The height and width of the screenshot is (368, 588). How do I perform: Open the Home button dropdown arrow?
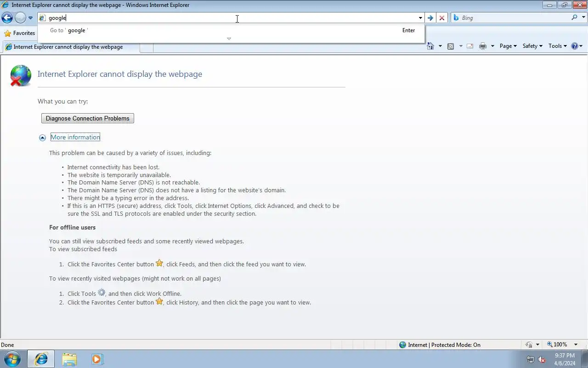(440, 46)
